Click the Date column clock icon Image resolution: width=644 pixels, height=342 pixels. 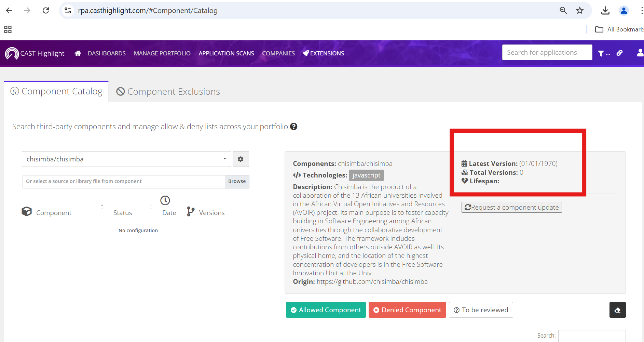click(165, 200)
